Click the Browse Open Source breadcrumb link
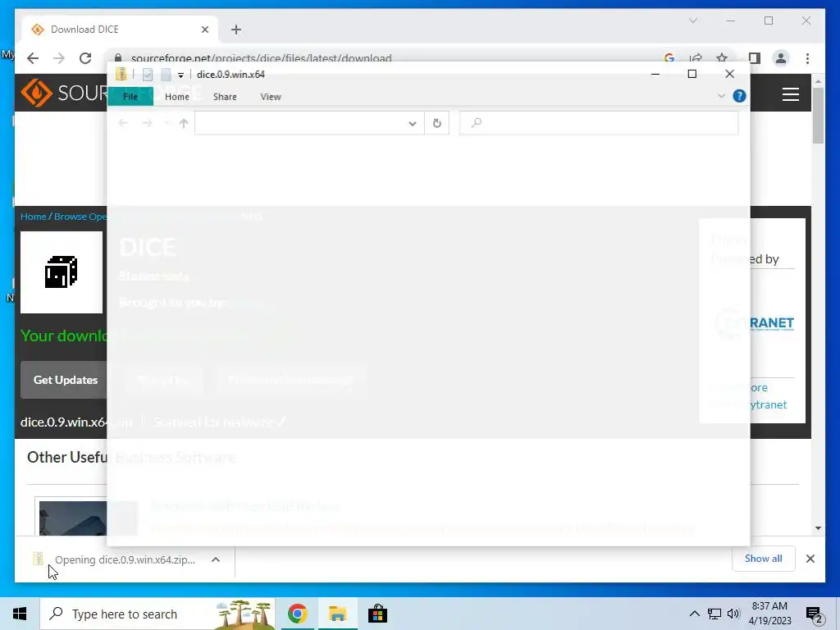 pyautogui.click(x=80, y=217)
